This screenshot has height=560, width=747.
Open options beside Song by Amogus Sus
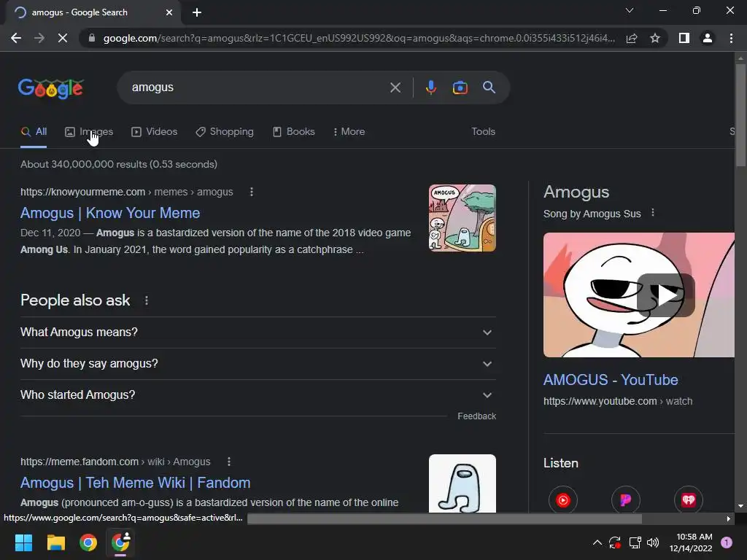pos(653,214)
